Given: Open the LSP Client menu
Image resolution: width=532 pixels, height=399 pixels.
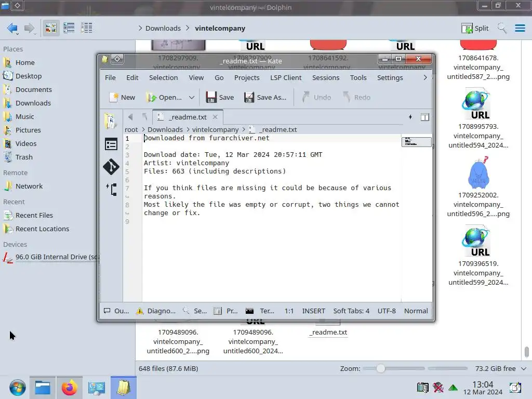Looking at the screenshot, I should (x=286, y=78).
